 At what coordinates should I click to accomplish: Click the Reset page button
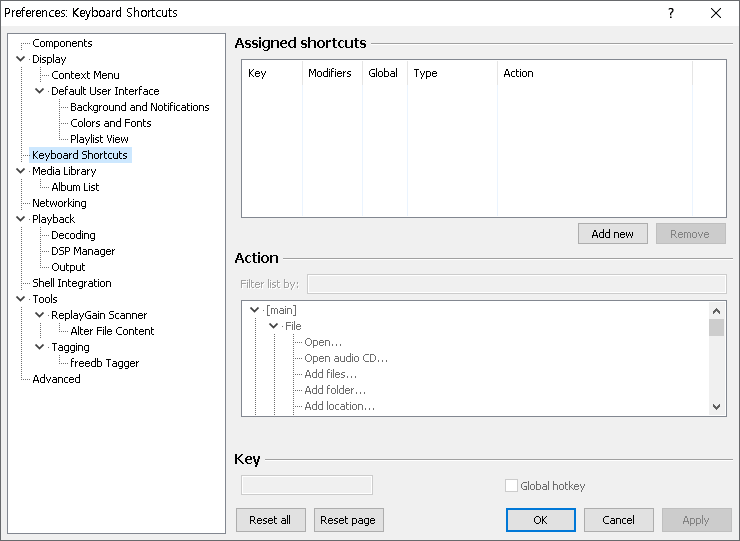(348, 520)
